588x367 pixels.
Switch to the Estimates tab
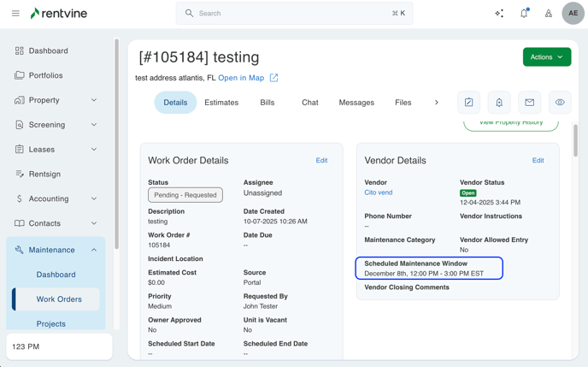pos(221,103)
